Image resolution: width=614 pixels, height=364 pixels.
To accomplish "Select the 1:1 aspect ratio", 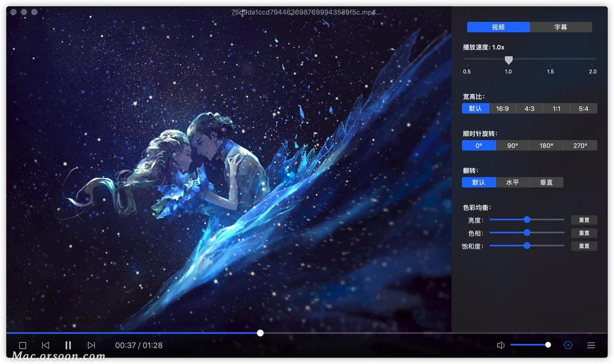I will 556,108.
